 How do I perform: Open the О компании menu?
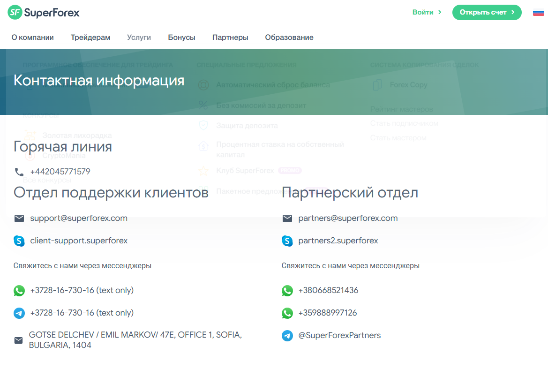click(x=32, y=38)
